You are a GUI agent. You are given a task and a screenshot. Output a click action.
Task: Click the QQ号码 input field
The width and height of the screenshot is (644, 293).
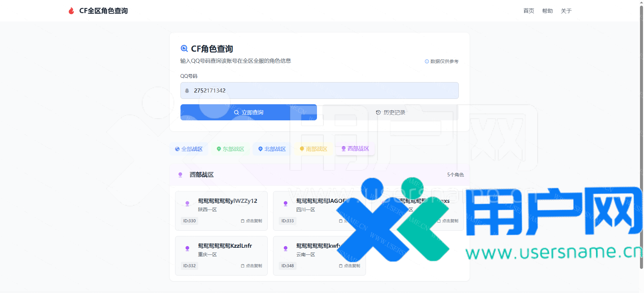pos(319,91)
